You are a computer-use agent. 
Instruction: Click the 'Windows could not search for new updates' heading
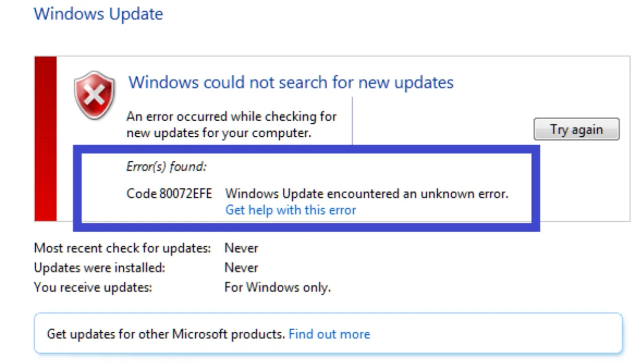click(291, 82)
